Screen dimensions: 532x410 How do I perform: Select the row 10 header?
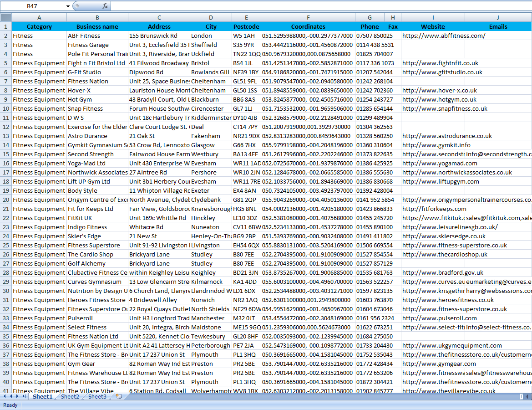tap(6, 108)
